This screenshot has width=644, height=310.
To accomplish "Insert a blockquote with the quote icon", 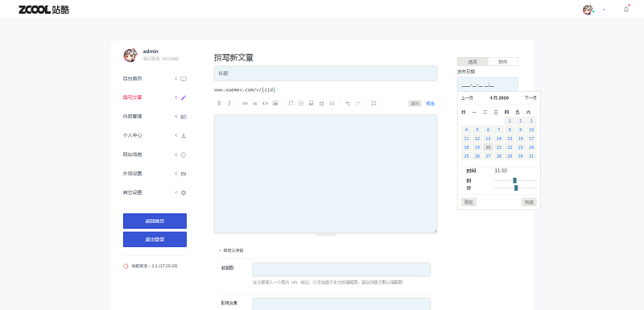I will pos(255,103).
